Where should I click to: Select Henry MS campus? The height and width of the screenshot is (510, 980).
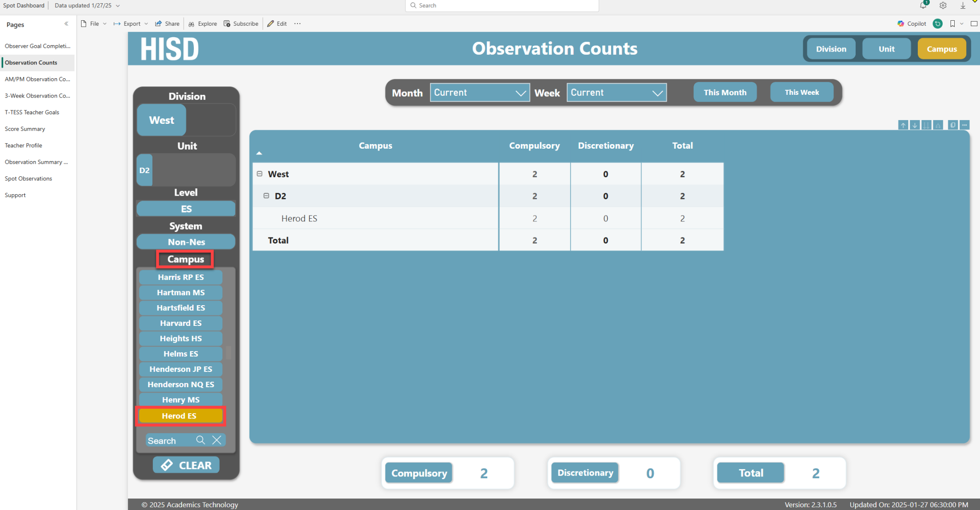coord(181,400)
